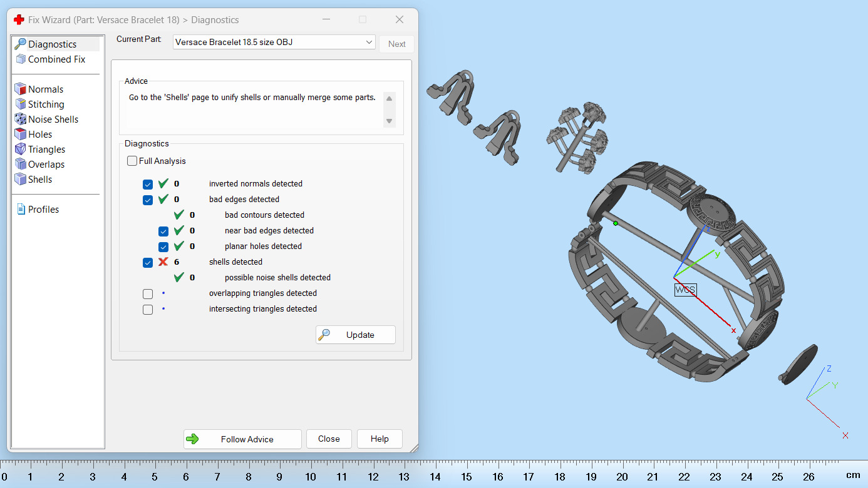Click the green point on the bracelet
868x488 pixels.
coord(616,223)
